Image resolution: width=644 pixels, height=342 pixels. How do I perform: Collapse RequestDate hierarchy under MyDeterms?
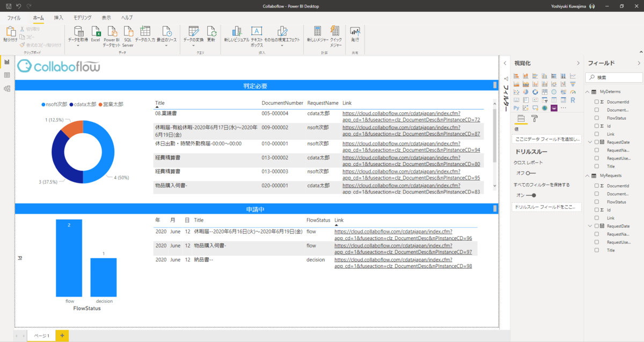pyautogui.click(x=590, y=142)
